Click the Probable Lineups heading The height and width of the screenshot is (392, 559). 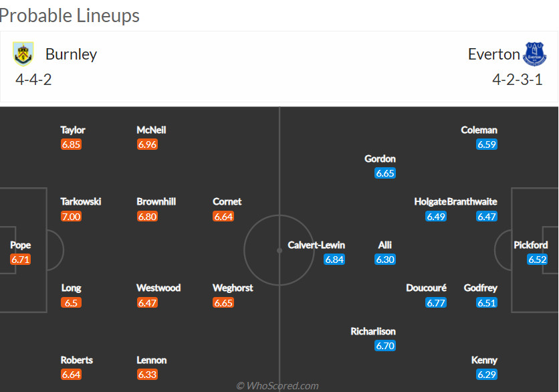tap(70, 15)
